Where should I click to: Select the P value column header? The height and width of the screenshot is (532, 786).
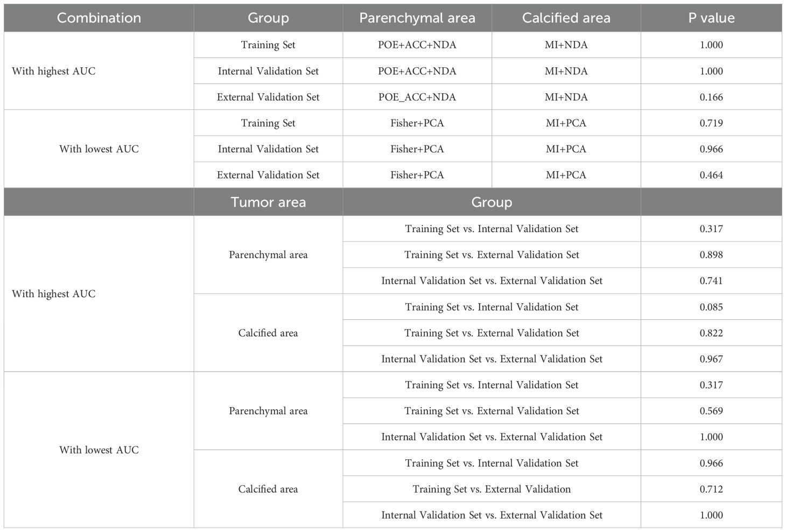coord(711,18)
